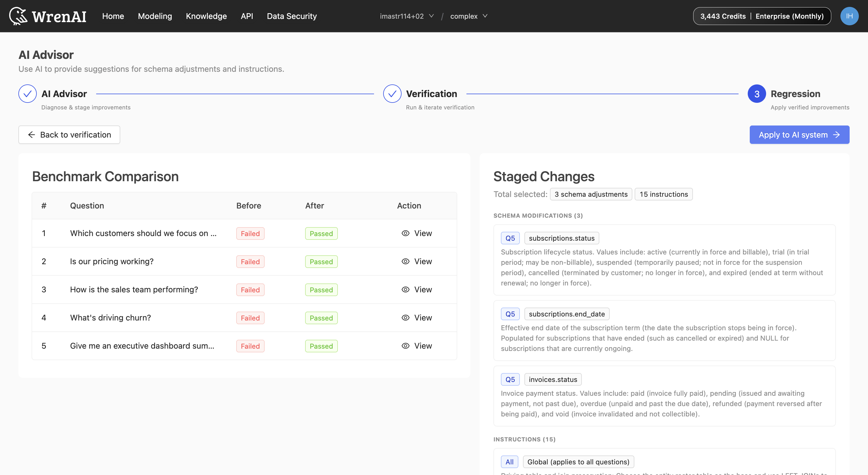Select "Which customers should we focus on" question
The width and height of the screenshot is (868, 475).
coord(143,233)
